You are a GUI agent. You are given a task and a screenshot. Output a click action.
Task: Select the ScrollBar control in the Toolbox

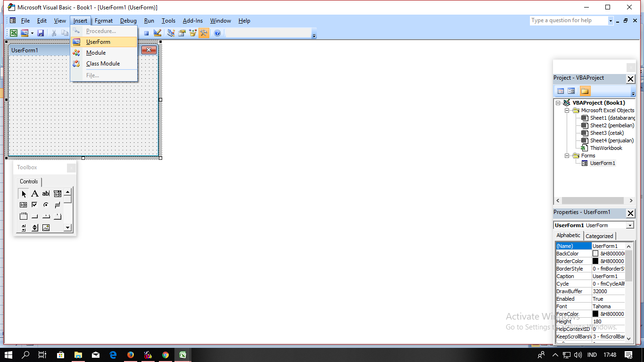24,228
